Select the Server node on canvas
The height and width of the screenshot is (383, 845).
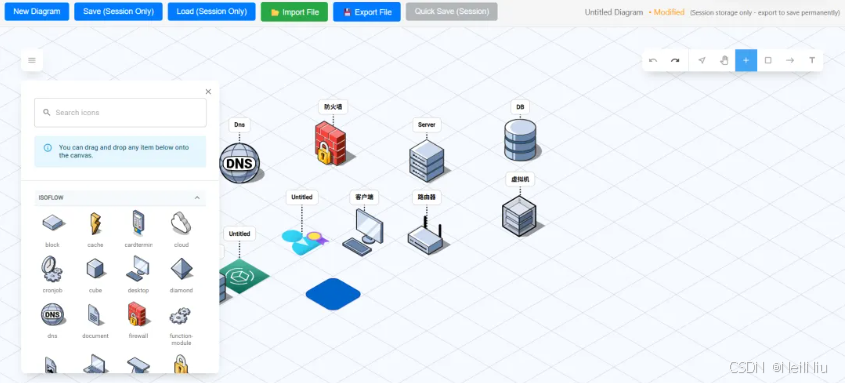pos(427,161)
